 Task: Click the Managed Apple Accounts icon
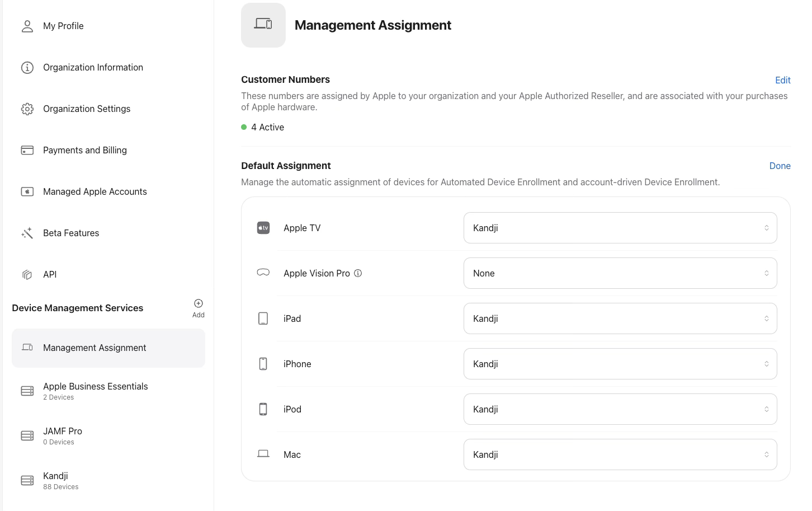click(27, 191)
